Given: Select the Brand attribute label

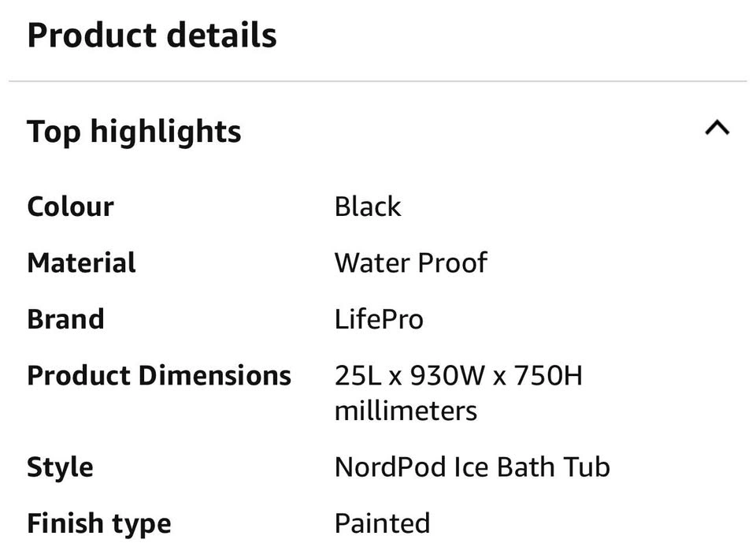Looking at the screenshot, I should tap(65, 319).
